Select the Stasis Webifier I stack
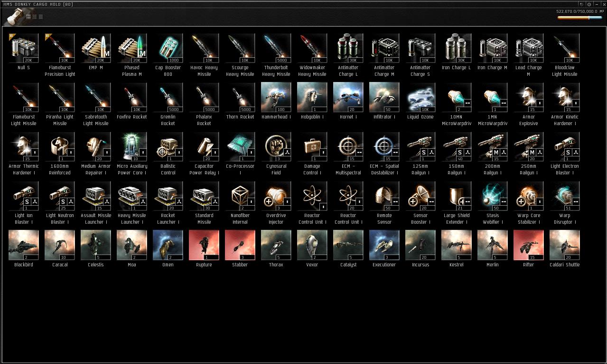This screenshot has height=364, width=607. [493, 196]
